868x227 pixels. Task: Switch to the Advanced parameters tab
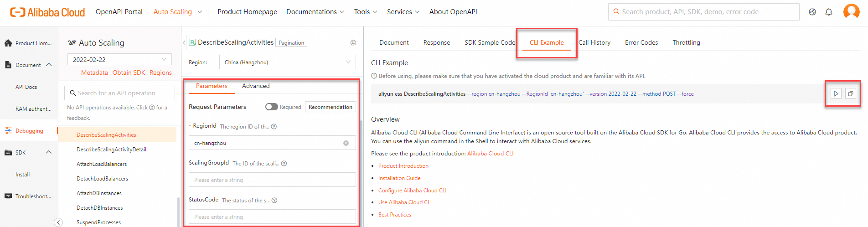[x=256, y=86]
